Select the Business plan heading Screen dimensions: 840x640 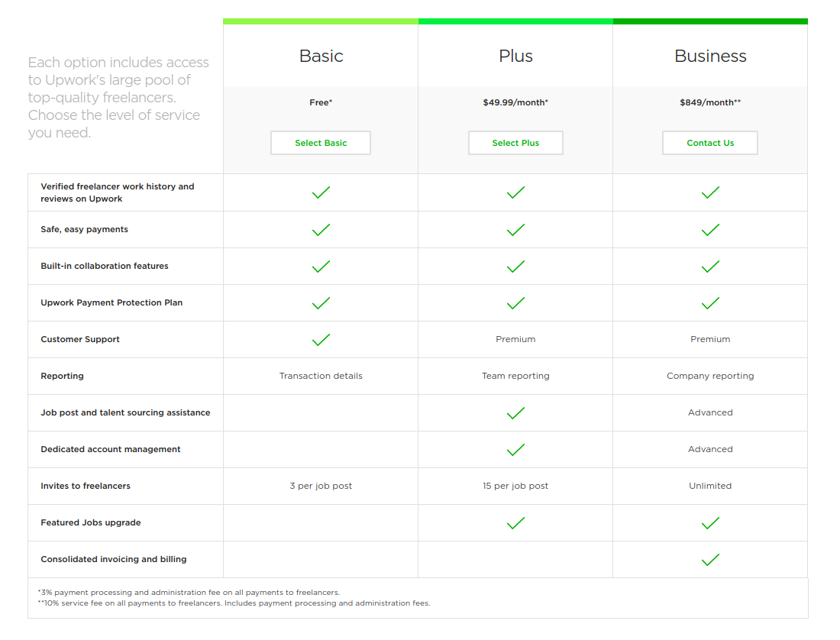pos(710,56)
